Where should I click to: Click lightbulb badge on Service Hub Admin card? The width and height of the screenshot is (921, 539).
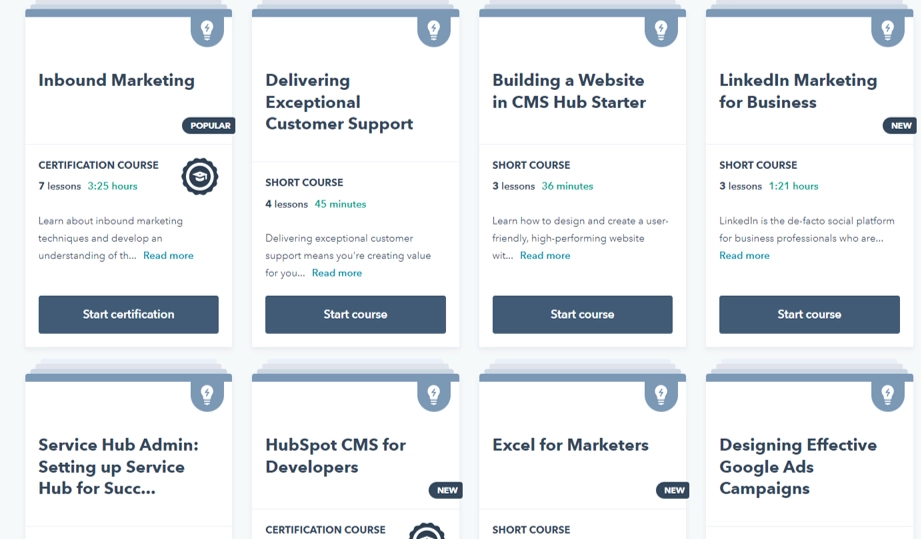click(207, 396)
